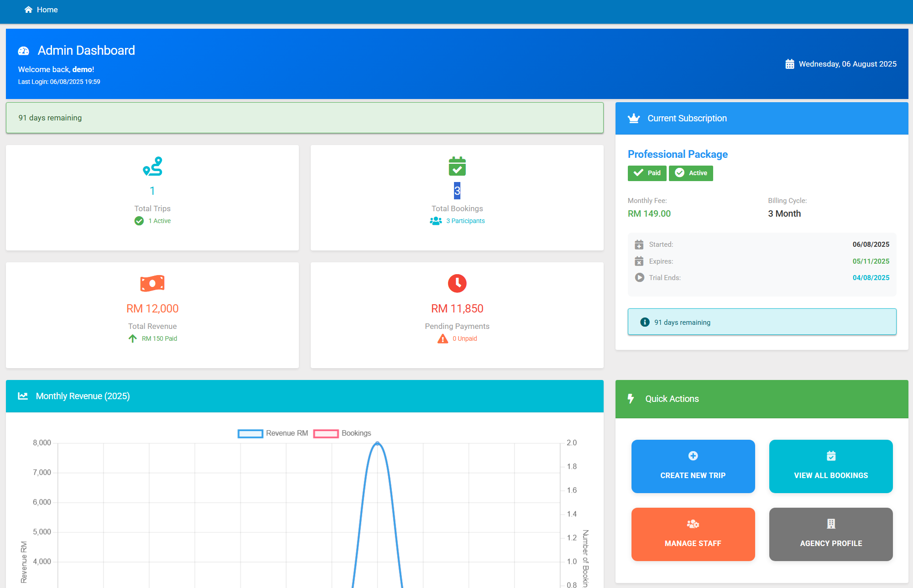Viewport: 913px width, 588px height.
Task: Open the Agency Profile button
Action: point(830,534)
